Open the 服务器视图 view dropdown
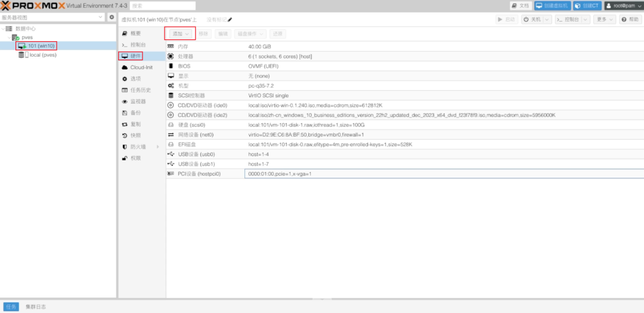The width and height of the screenshot is (644, 313). 52,17
